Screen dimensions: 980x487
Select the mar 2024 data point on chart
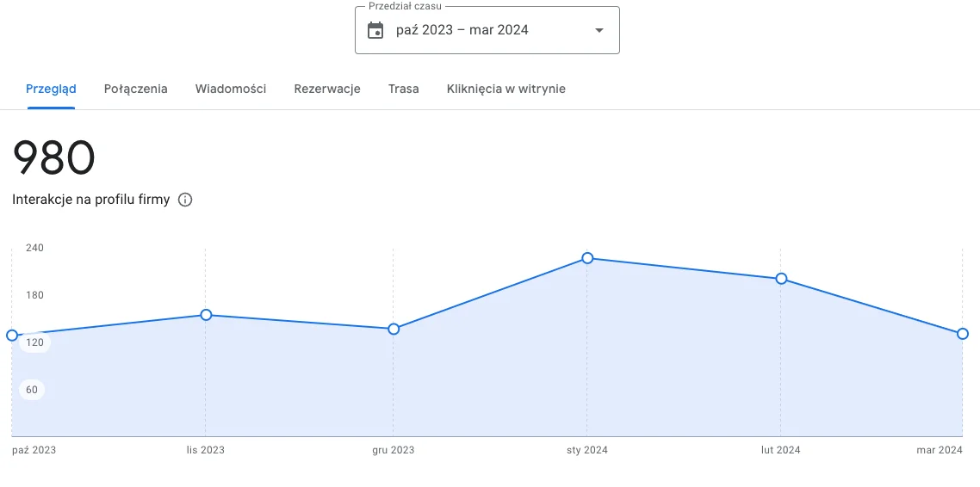pos(963,334)
